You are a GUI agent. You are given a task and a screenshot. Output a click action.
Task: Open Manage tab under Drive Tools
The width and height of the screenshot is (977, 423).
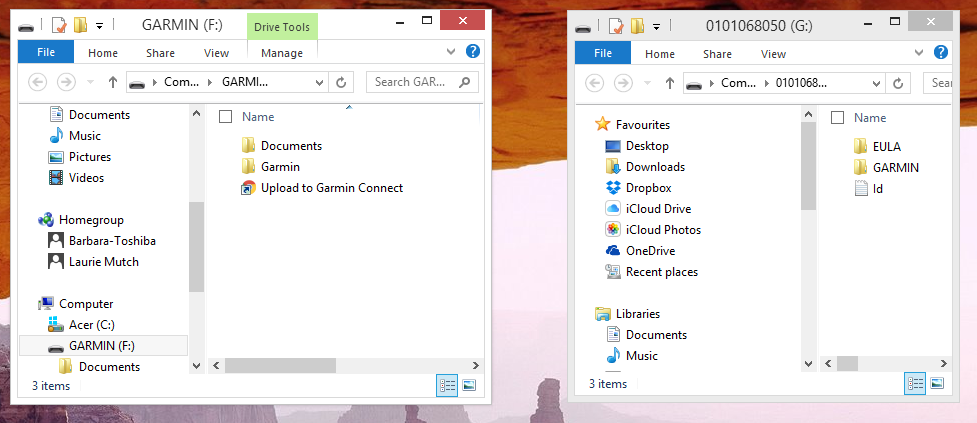click(x=282, y=53)
